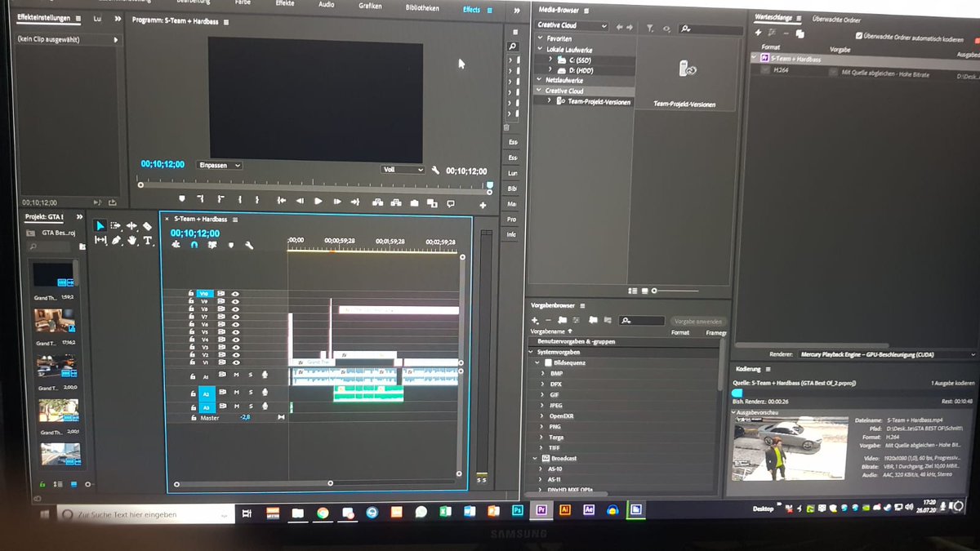The image size is (980, 551).
Task: Click duplicate icon in Warteschlange toolbar
Action: (x=800, y=33)
